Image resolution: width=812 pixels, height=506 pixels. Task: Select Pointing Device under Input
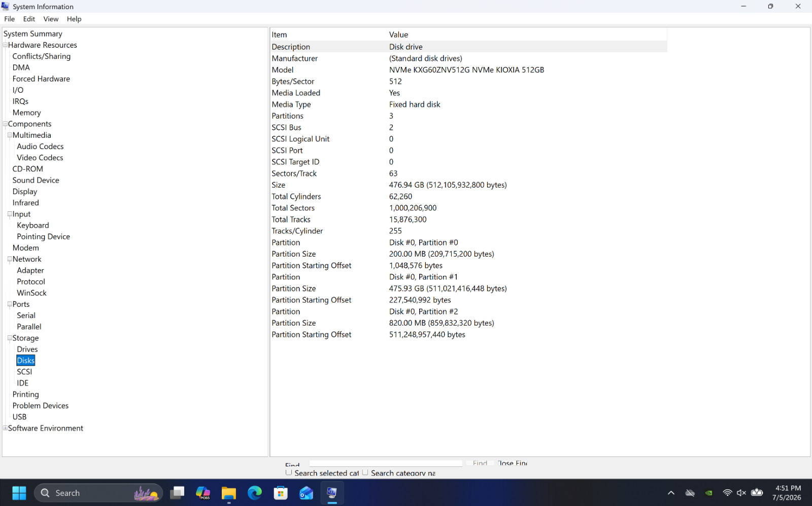44,236
